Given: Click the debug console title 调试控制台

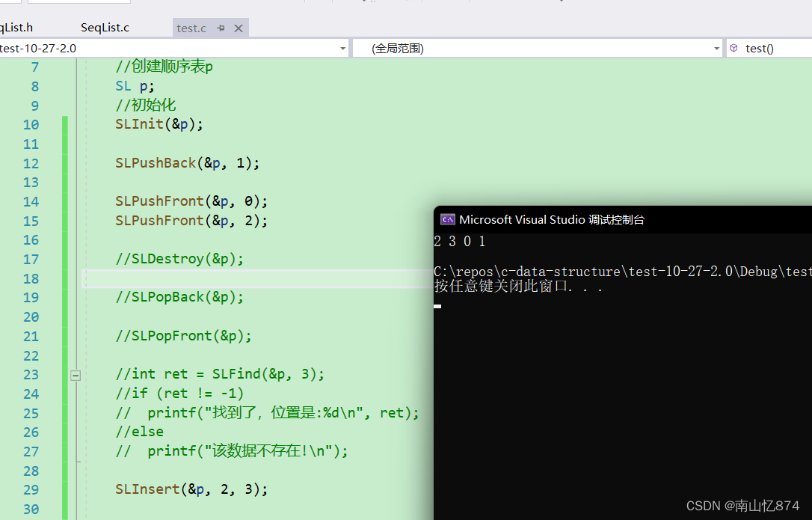Looking at the screenshot, I should pos(616,220).
